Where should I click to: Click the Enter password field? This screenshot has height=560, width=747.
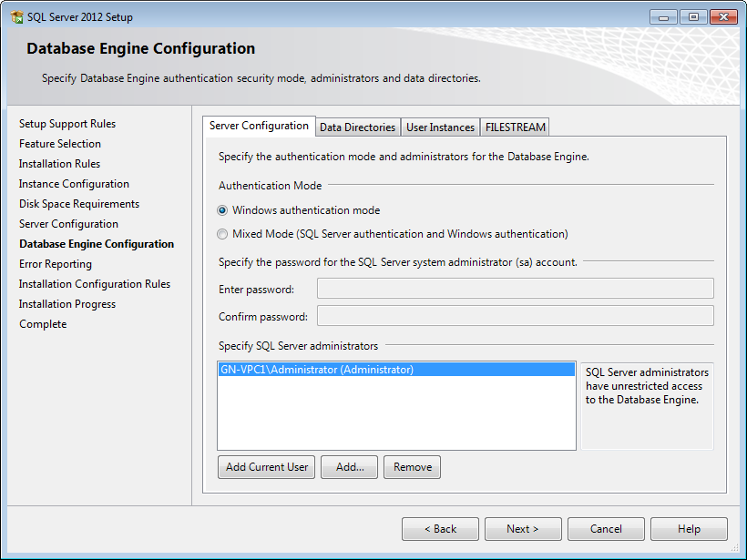(515, 290)
